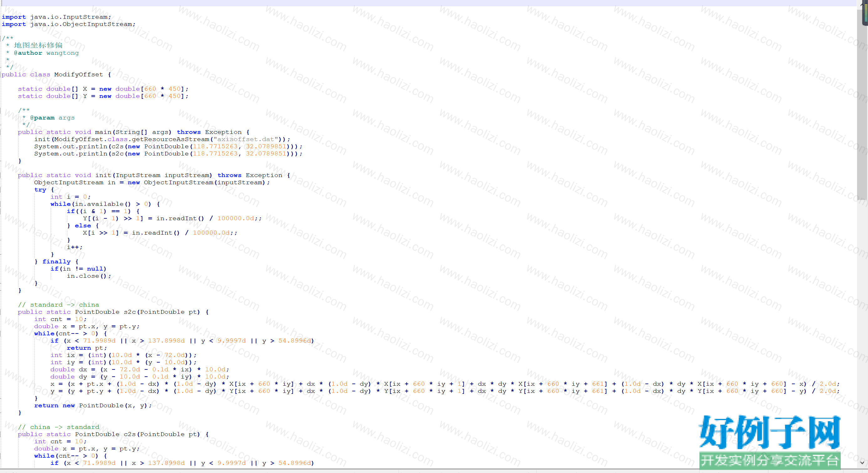Viewport: 868px width, 473px height.
Task: Click the vertical scrollbar thumb
Action: [x=862, y=104]
